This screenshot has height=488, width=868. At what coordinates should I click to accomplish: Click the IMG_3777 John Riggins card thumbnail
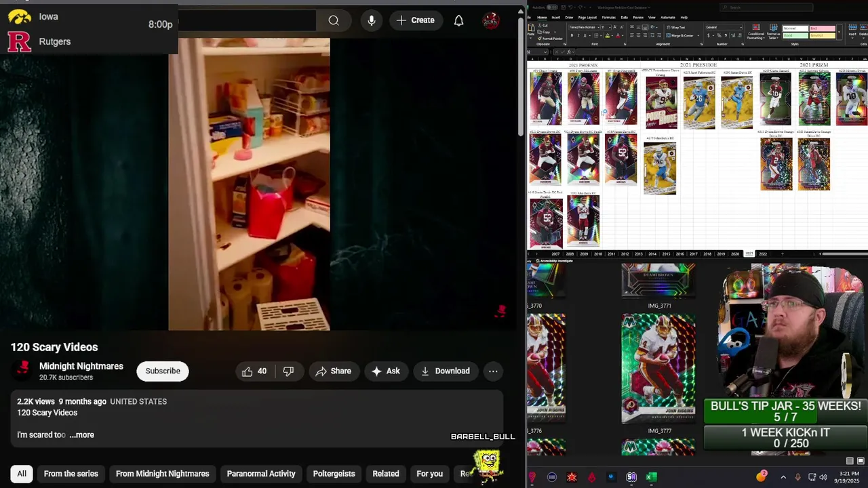tap(658, 368)
